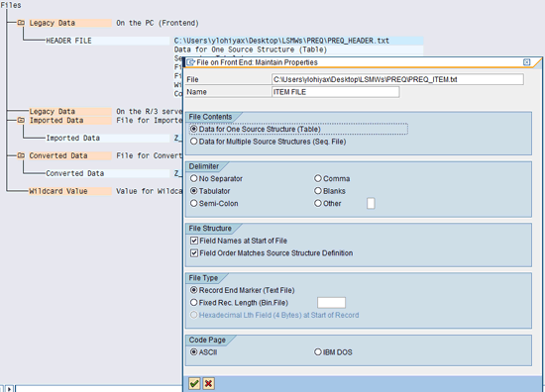
Task: Click 'Data for One Source Structure (Table)' tree text
Action: [251, 49]
